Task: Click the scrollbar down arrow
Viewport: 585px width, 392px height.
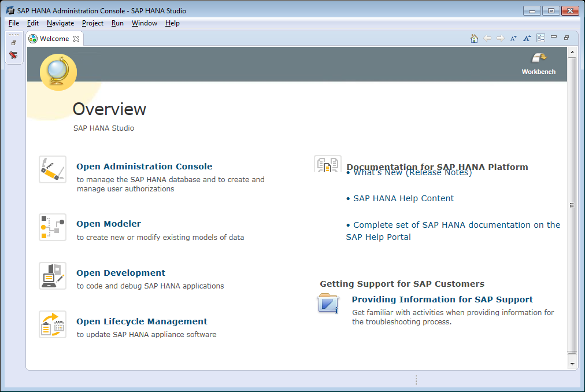Action: (572, 364)
